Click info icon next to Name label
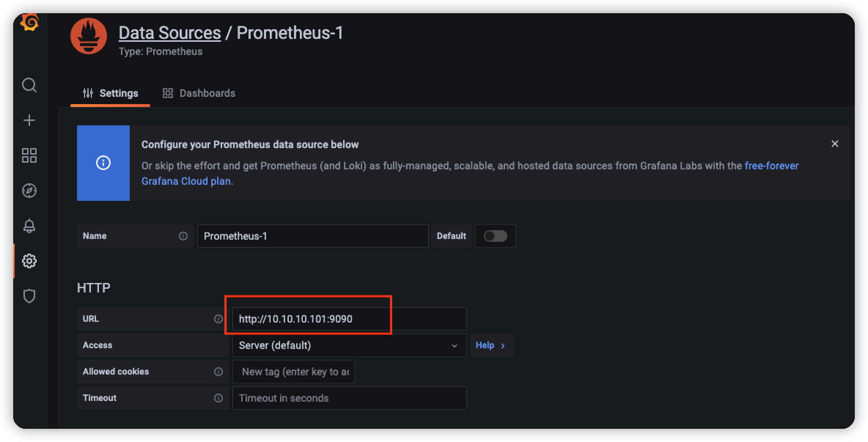This screenshot has height=442, width=868. (x=183, y=236)
